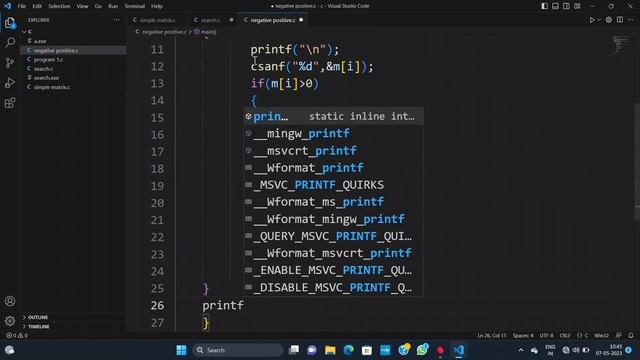Image resolution: width=640 pixels, height=360 pixels.
Task: Open the File menu
Action: 22,6
